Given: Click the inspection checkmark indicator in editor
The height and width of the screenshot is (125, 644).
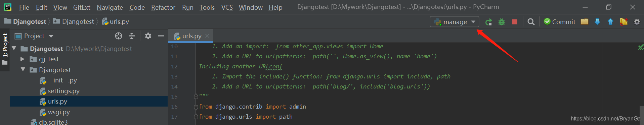Looking at the screenshot, I should pos(641,47).
